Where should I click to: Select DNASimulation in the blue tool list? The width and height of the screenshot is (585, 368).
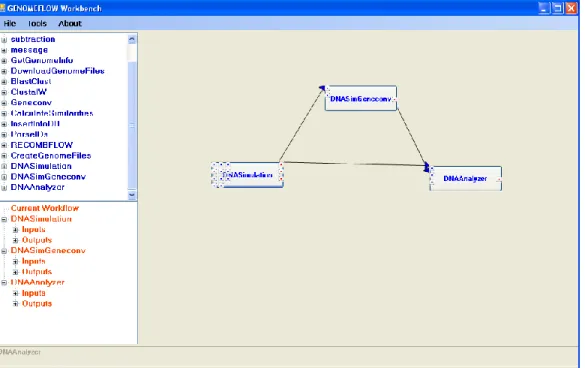(41, 166)
